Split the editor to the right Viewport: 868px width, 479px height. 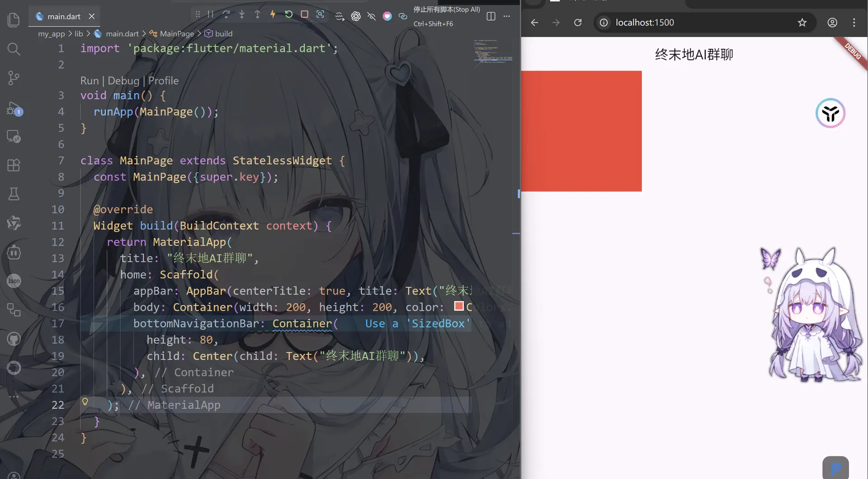pyautogui.click(x=491, y=16)
